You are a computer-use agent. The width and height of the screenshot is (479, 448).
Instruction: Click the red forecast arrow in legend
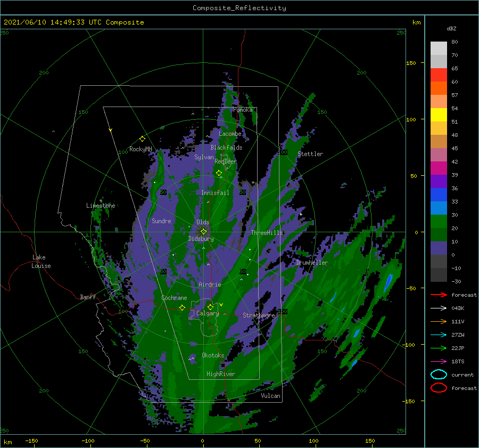pos(439,295)
